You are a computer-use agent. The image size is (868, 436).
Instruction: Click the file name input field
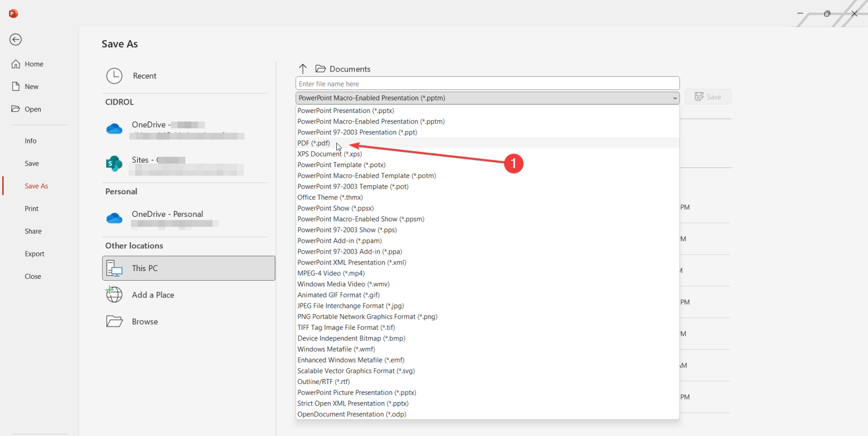tap(487, 84)
